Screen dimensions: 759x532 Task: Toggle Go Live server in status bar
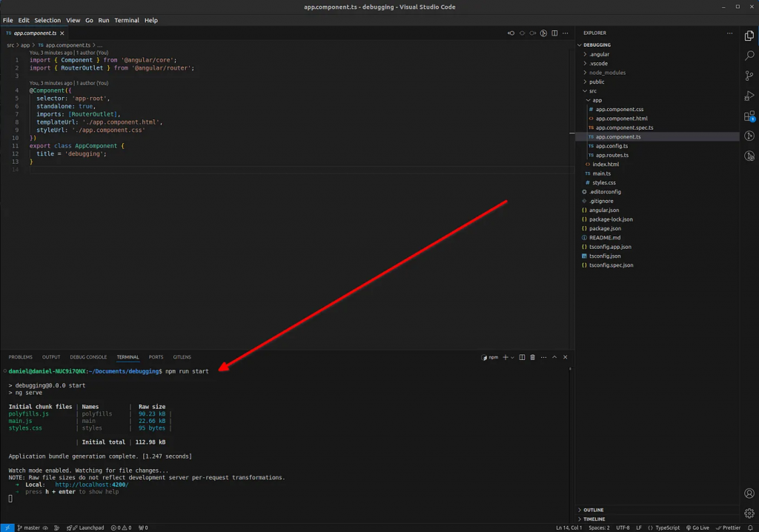[x=697, y=528]
